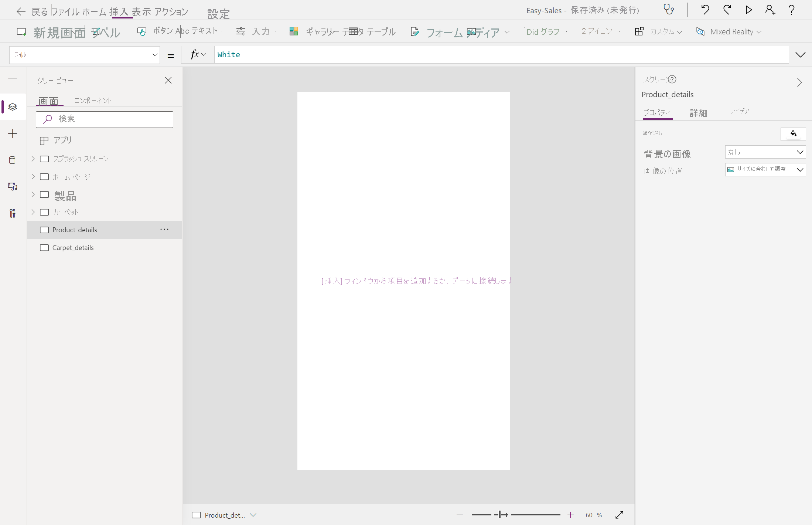The width and height of the screenshot is (812, 525).
Task: Zoom out with the minus button
Action: (460, 515)
